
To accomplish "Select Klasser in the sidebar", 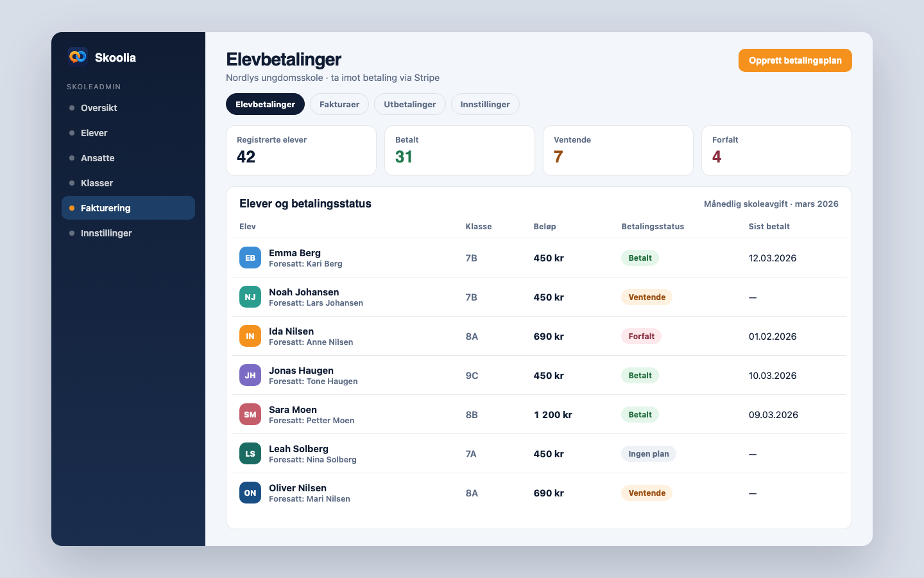I will click(128, 183).
